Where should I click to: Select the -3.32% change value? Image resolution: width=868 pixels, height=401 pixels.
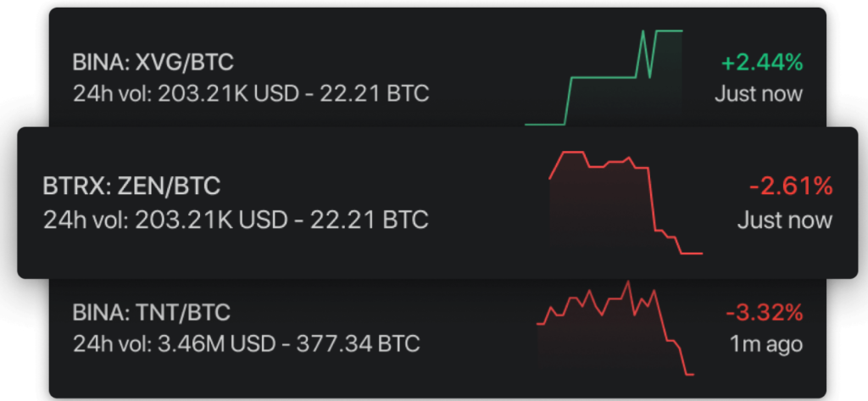[x=764, y=314]
